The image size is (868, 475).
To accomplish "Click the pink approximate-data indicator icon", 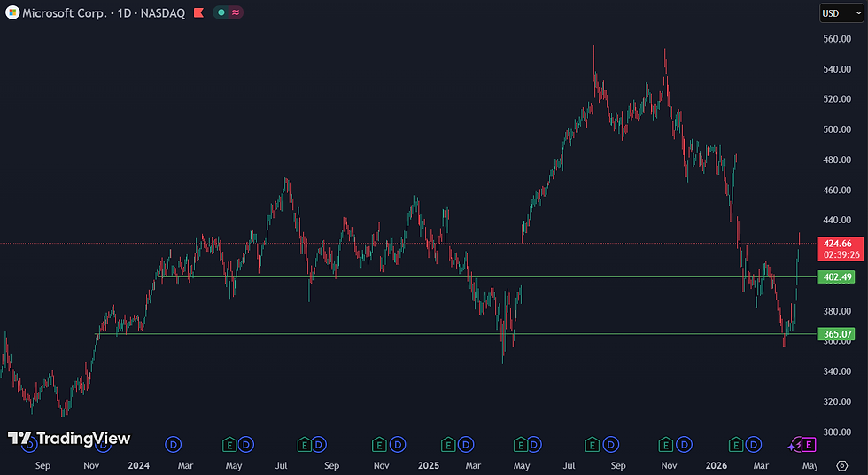I will (x=236, y=12).
